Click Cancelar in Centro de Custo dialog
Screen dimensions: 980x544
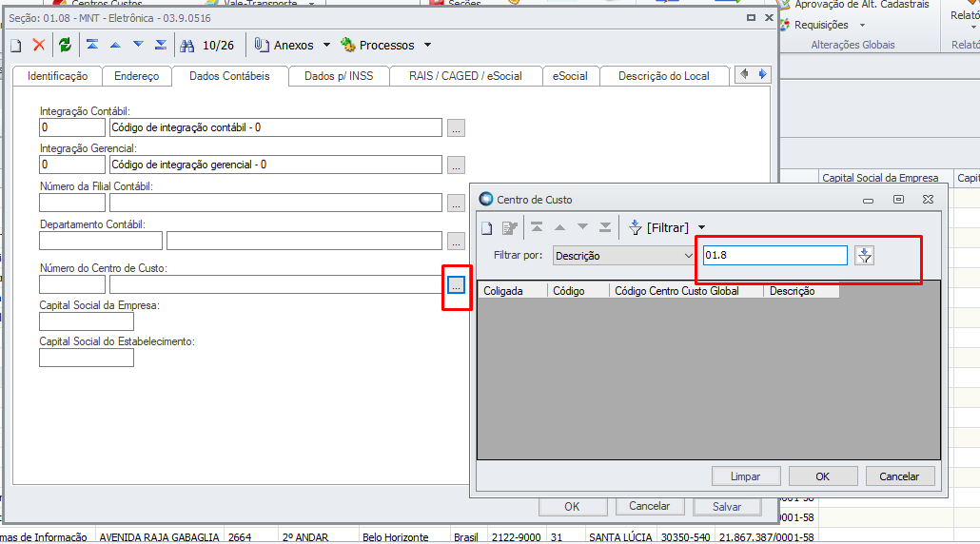pyautogui.click(x=899, y=476)
